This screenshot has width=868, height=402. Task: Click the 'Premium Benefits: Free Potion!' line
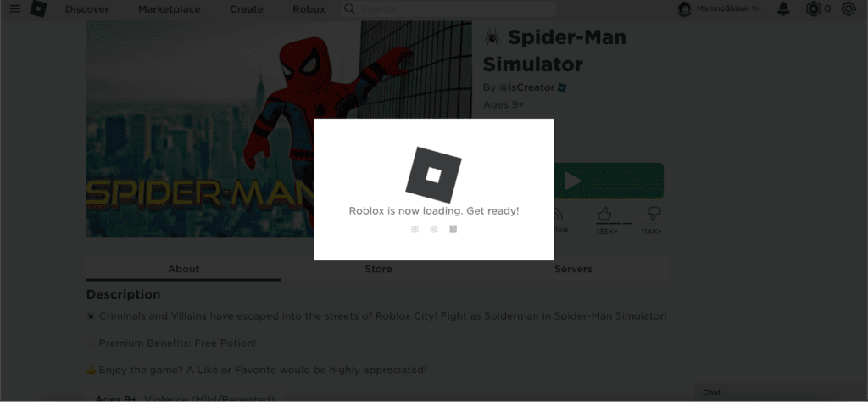pyautogui.click(x=171, y=343)
